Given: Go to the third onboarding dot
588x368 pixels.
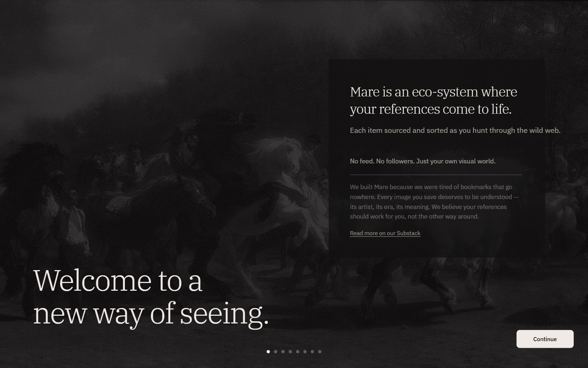Looking at the screenshot, I should (x=283, y=351).
